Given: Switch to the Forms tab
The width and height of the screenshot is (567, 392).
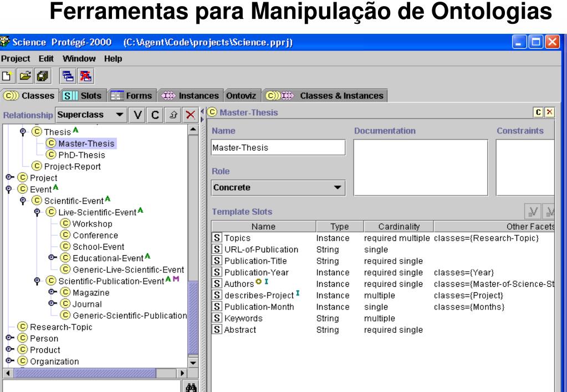Looking at the screenshot, I should [x=132, y=96].
